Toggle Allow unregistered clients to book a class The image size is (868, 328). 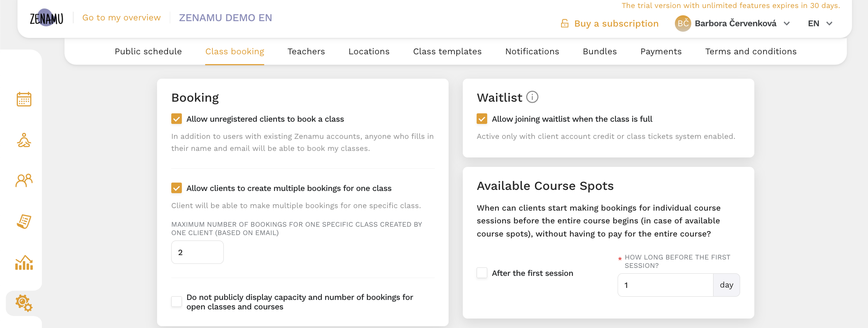177,119
